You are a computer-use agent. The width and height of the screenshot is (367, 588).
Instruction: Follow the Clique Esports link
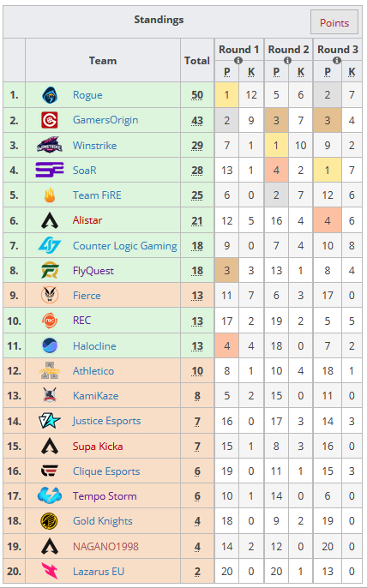(x=106, y=471)
